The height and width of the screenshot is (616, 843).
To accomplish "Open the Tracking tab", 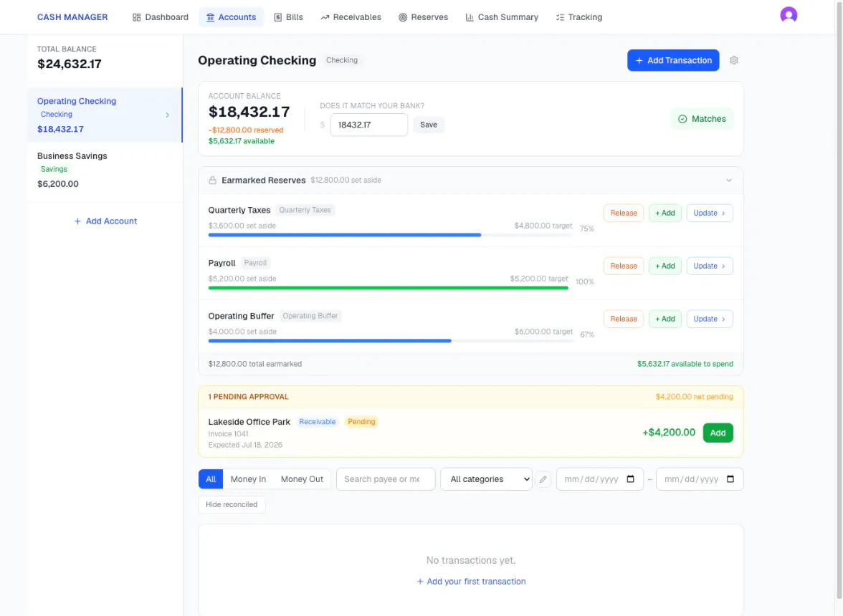I will [x=579, y=17].
